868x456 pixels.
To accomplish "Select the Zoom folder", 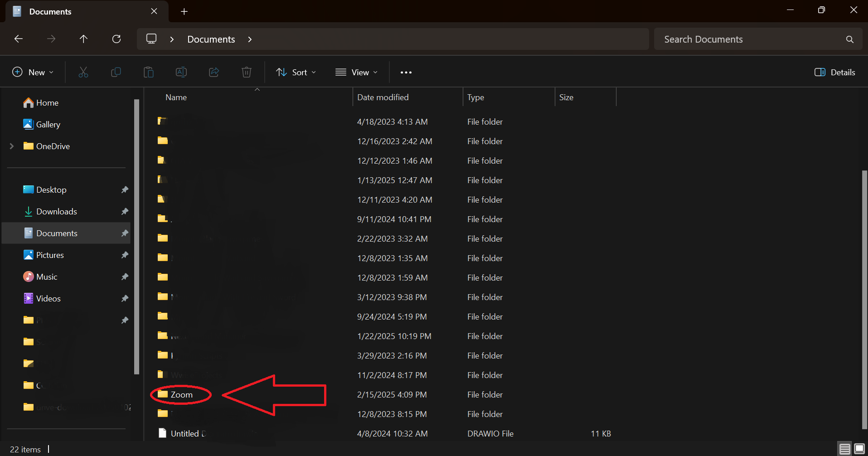I will 181,394.
